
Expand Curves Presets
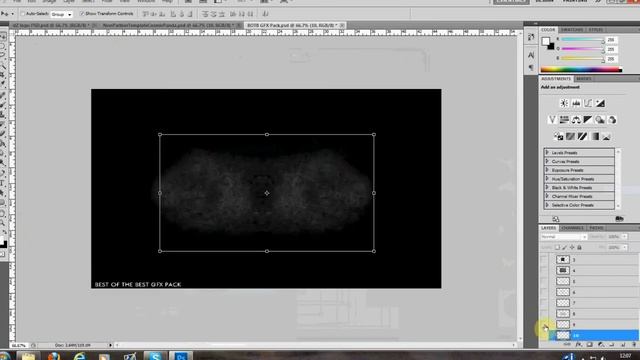[x=547, y=161]
